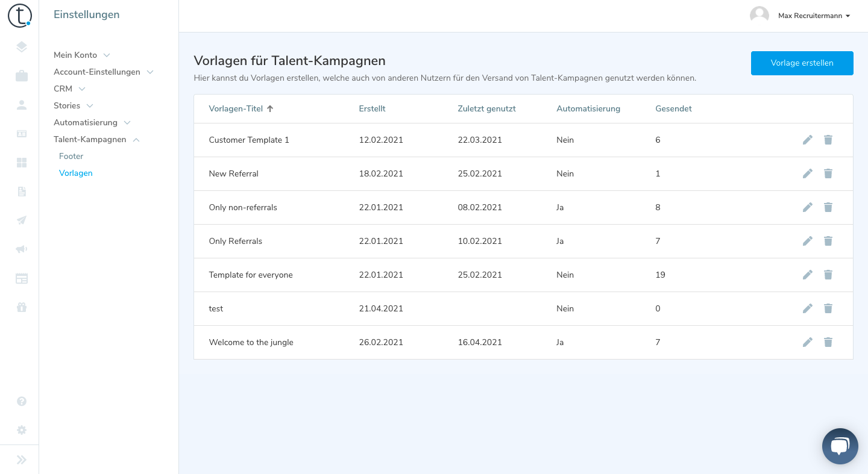
Task: Edit the Customer Template 1 template
Action: pos(808,140)
